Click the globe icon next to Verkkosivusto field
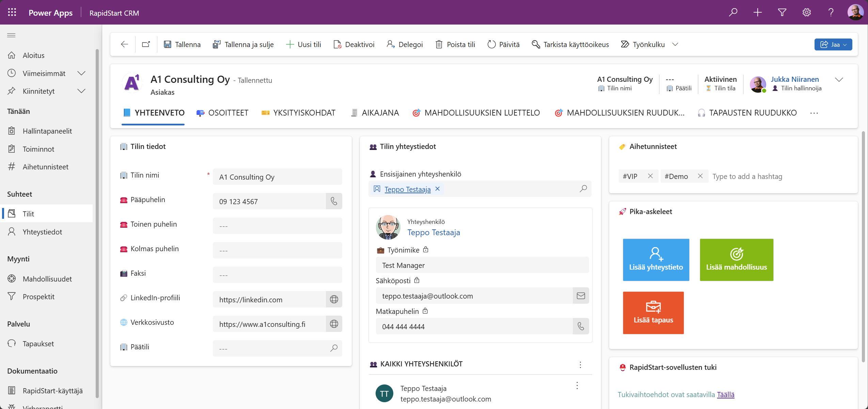This screenshot has height=409, width=868. click(x=334, y=324)
